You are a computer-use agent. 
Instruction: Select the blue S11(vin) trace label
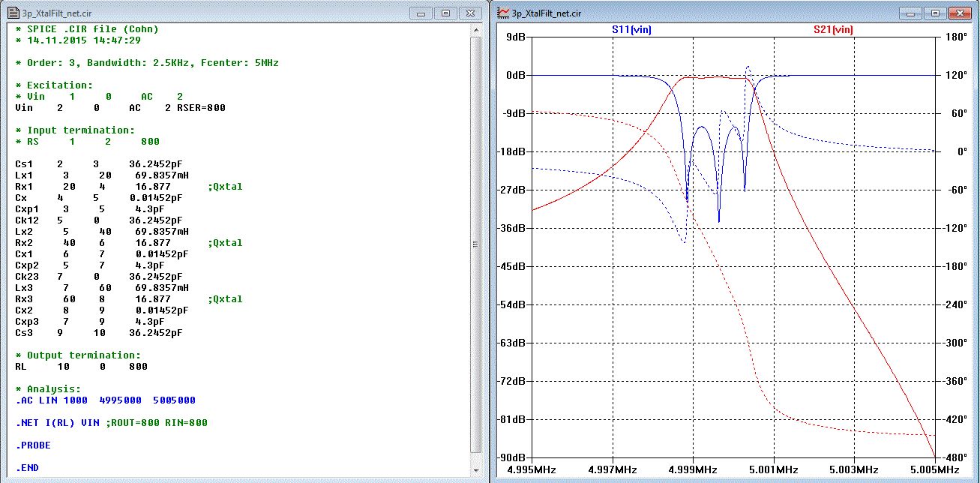coord(633,29)
